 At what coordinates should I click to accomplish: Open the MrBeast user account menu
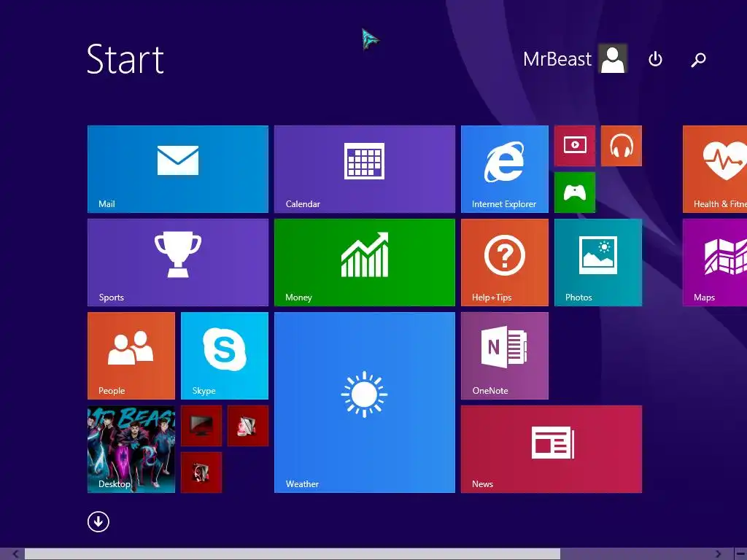(575, 58)
